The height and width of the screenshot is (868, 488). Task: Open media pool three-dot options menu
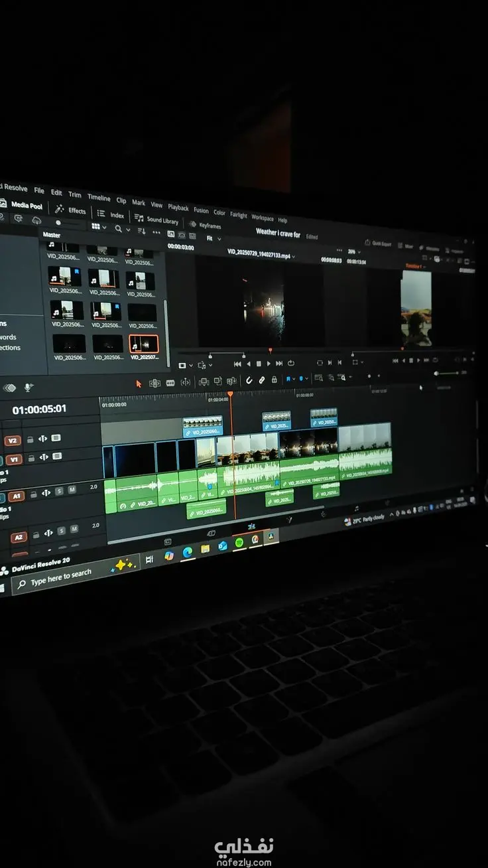point(156,232)
